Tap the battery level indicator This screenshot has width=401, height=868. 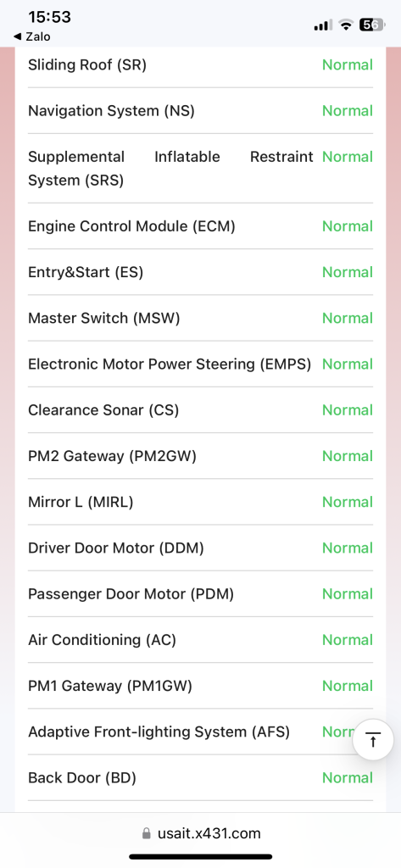(x=371, y=25)
